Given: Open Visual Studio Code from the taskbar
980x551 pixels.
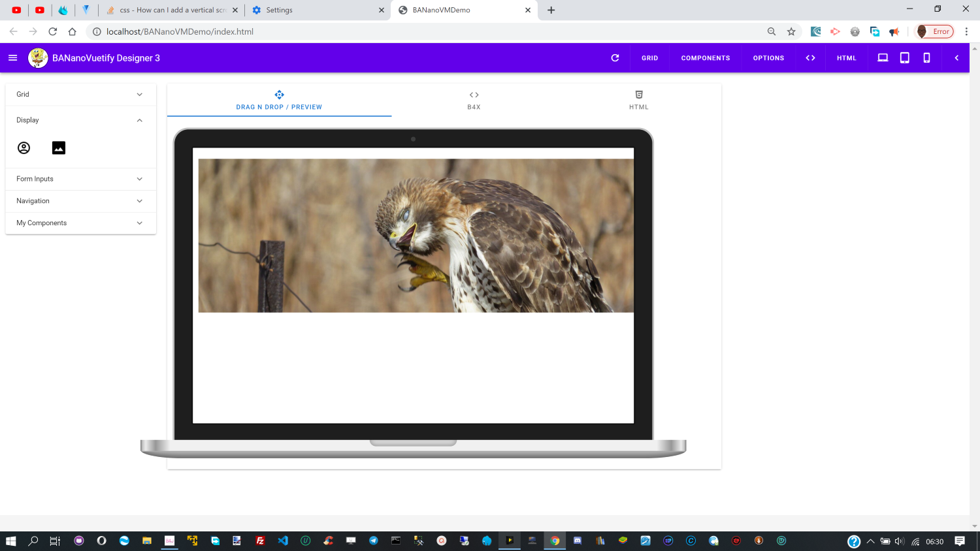Looking at the screenshot, I should point(283,541).
